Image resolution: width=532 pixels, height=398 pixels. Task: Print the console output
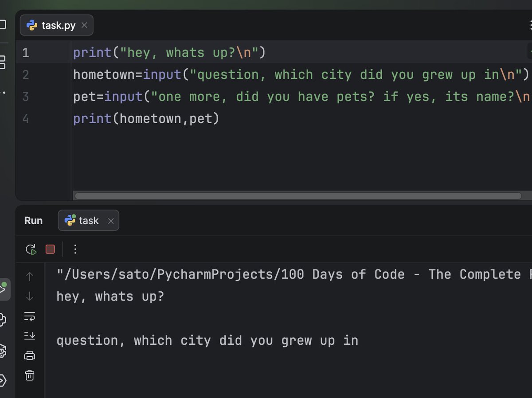[x=30, y=355]
